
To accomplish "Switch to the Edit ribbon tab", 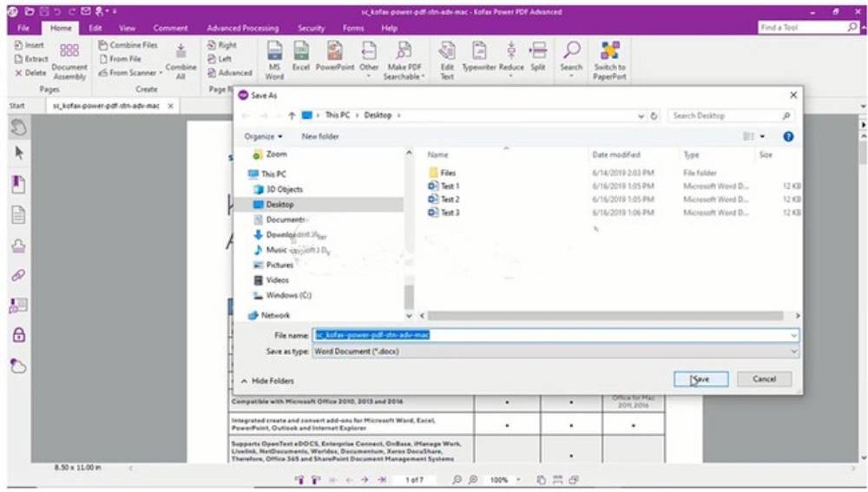I will (x=95, y=28).
